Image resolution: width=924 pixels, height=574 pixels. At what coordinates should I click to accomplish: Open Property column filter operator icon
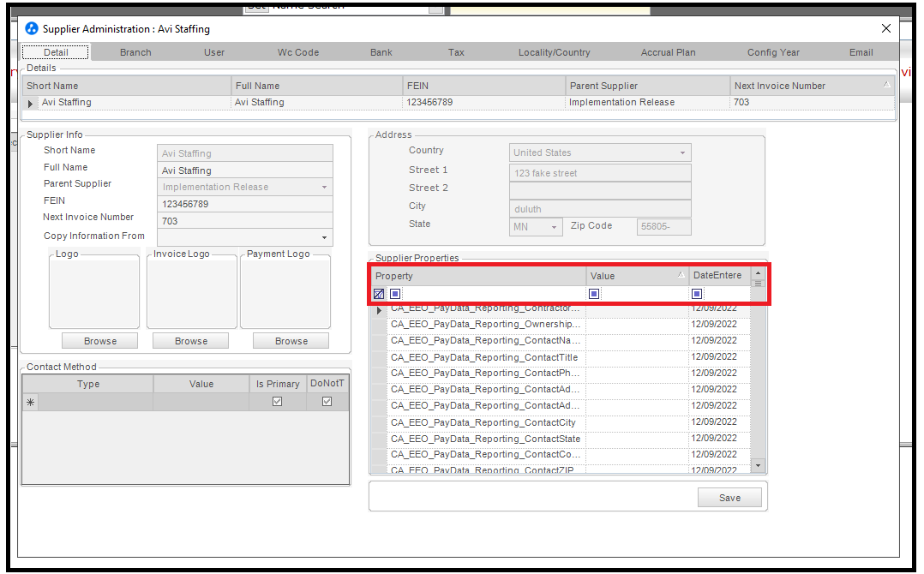coord(395,294)
